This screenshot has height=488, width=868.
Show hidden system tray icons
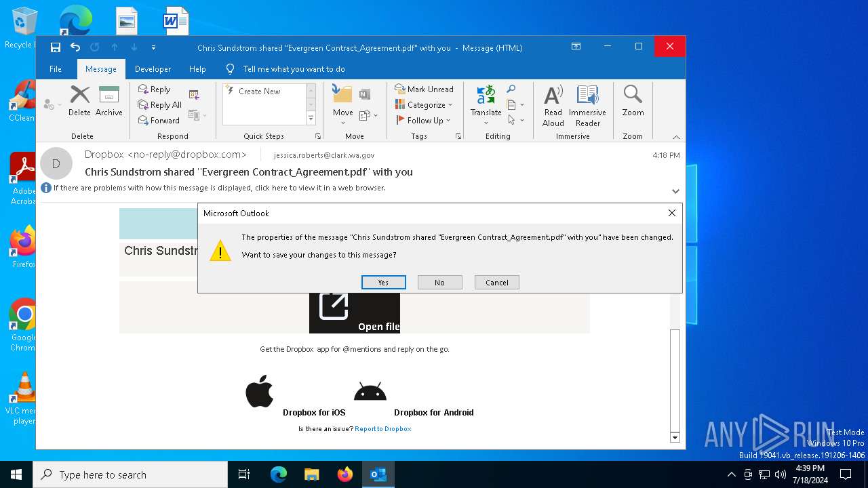731,474
